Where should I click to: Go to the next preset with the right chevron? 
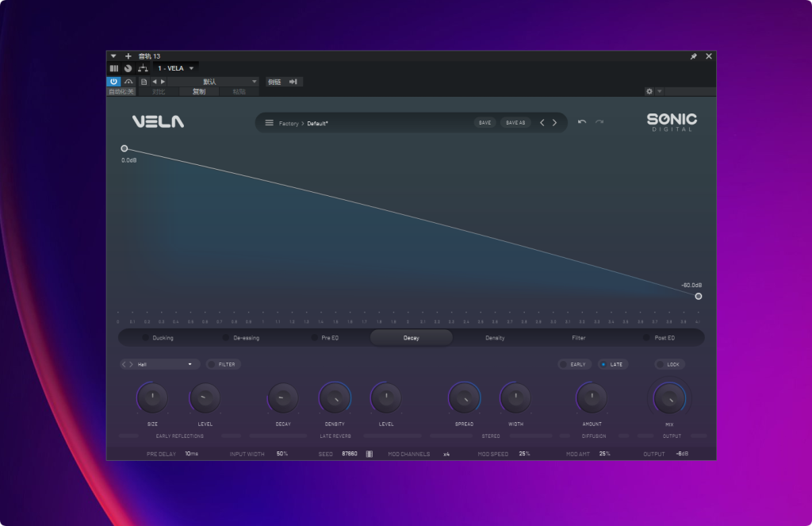coord(554,123)
